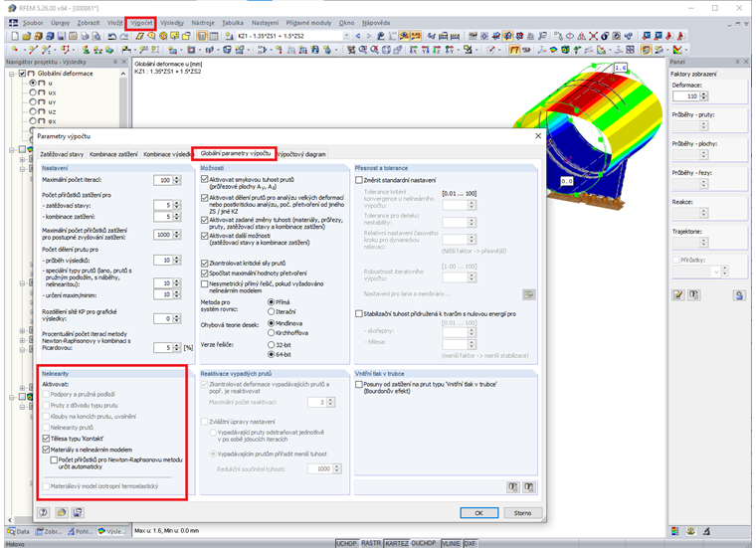This screenshot has height=548, width=756.
Task: Open dropdown arrow next to rightmost toolbar icon
Action: [685, 50]
